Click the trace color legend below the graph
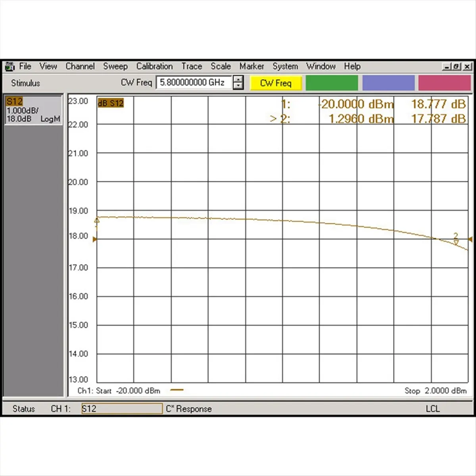Viewport: 476px width, 476px height. pyautogui.click(x=177, y=390)
